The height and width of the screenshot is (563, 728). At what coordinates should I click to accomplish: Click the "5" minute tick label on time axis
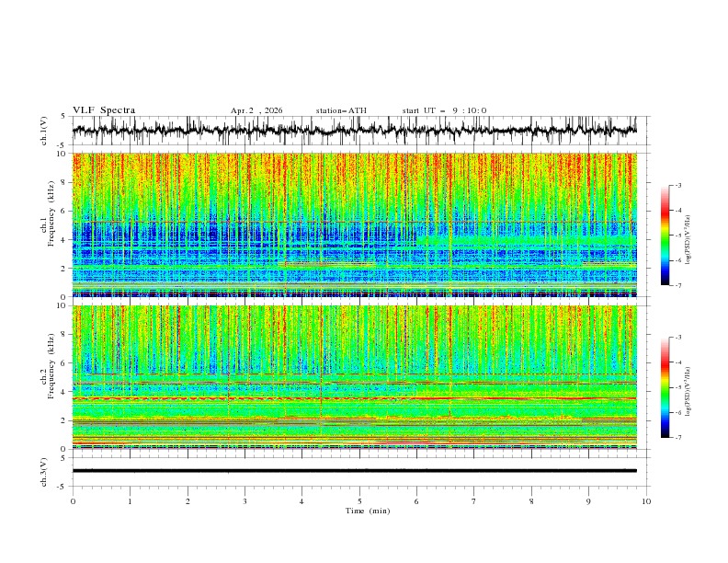click(x=359, y=501)
